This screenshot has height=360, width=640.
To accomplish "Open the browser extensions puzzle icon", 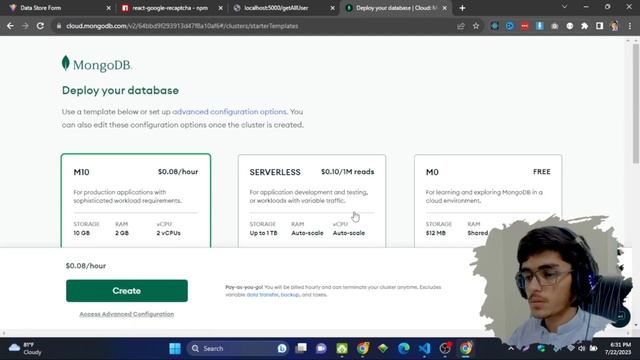I will (584, 26).
